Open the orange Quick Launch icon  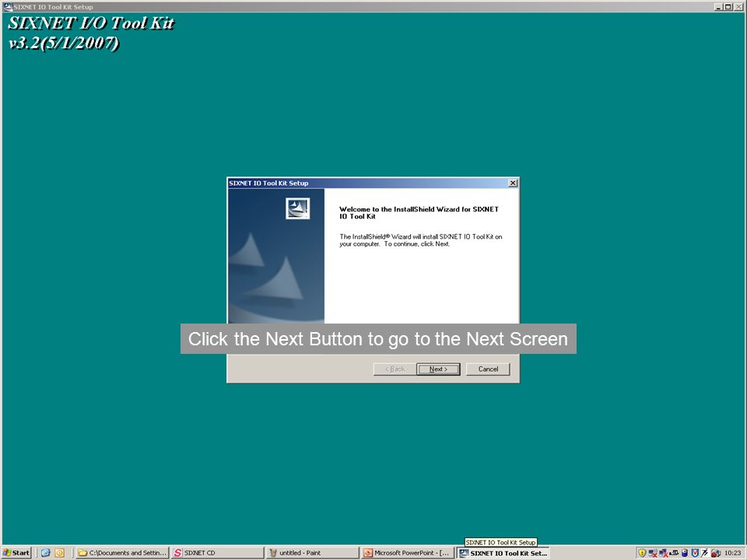click(x=60, y=553)
